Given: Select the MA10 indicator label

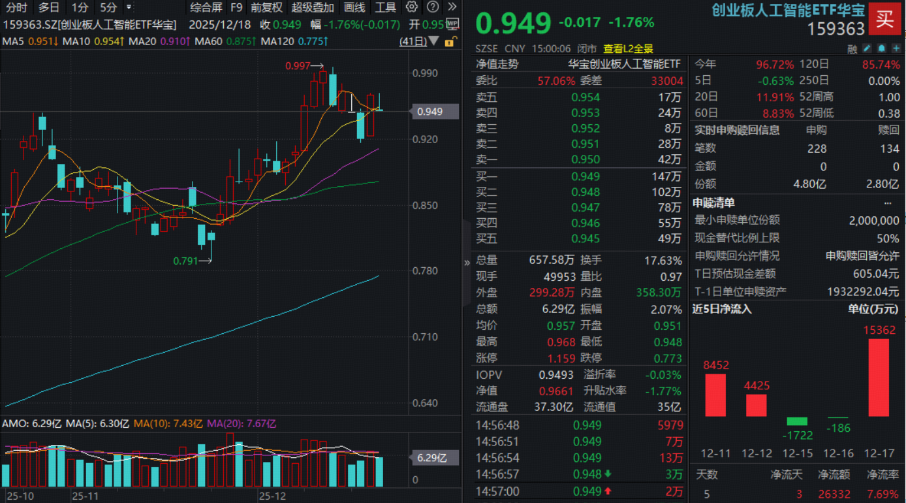Looking at the screenshot, I should [93, 42].
